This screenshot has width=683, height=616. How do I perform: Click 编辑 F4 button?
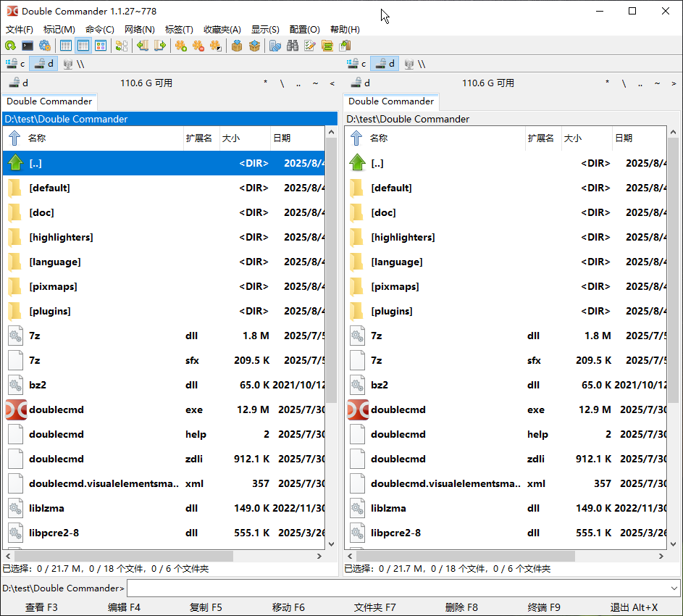tap(124, 607)
